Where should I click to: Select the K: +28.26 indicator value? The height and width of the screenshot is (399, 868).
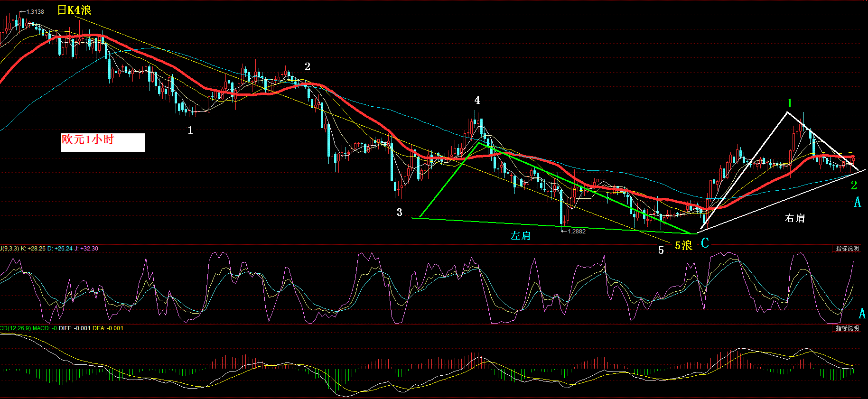click(33, 249)
